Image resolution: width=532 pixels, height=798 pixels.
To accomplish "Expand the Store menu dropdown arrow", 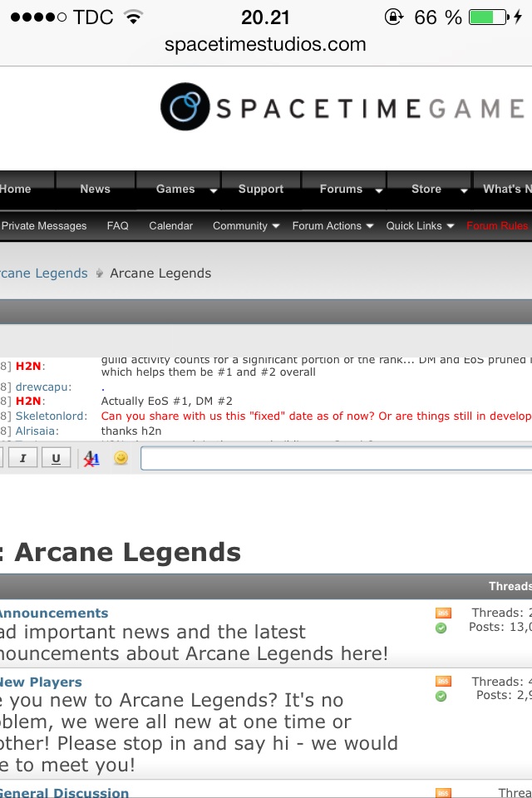I will pyautogui.click(x=464, y=190).
